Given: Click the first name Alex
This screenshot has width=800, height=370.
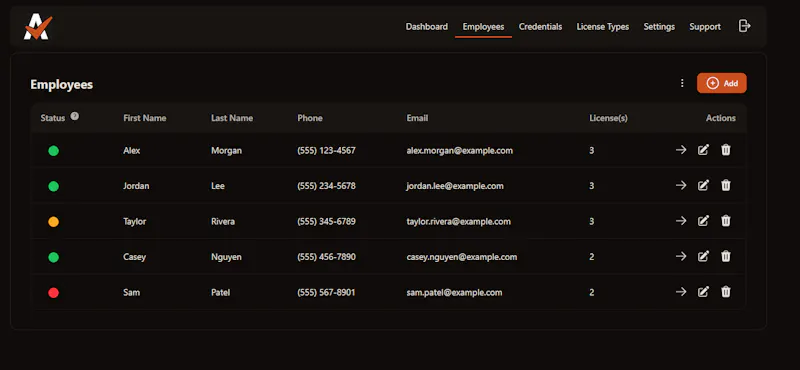Looking at the screenshot, I should click(132, 151).
